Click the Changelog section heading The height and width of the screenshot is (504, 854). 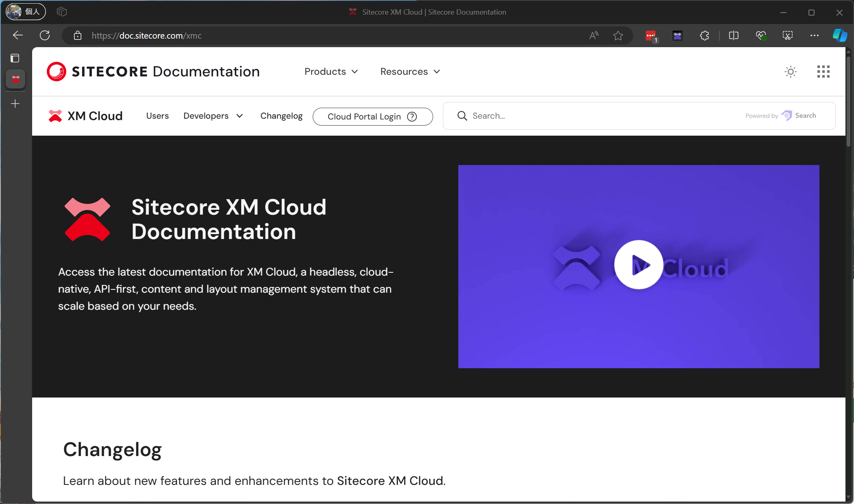(112, 450)
